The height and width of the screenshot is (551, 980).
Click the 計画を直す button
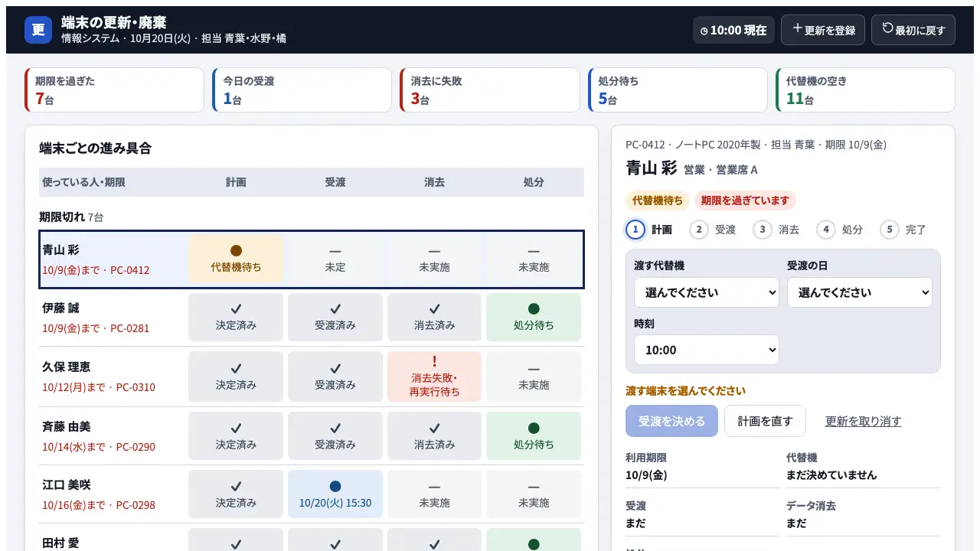pos(765,421)
